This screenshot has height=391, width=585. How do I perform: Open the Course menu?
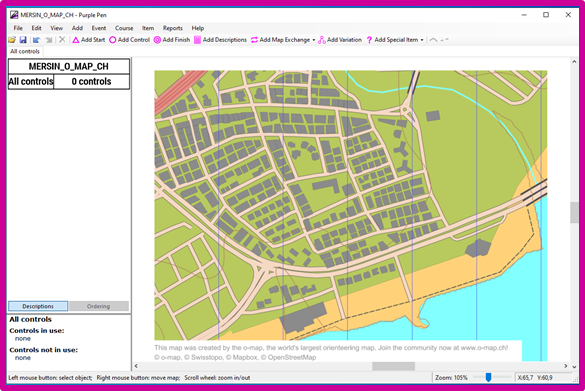(x=124, y=28)
